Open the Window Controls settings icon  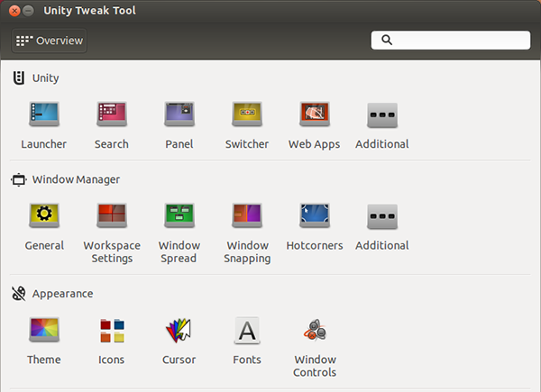coord(315,330)
